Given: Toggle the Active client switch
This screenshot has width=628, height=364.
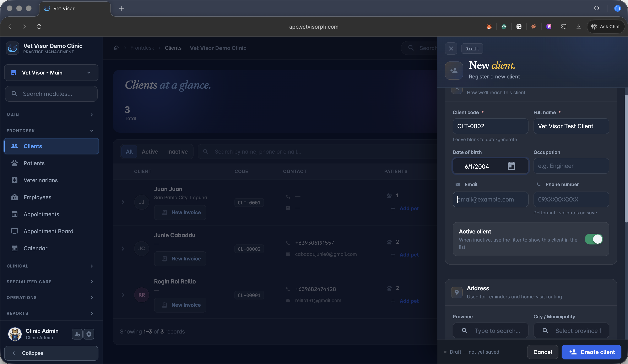Looking at the screenshot, I should (594, 239).
